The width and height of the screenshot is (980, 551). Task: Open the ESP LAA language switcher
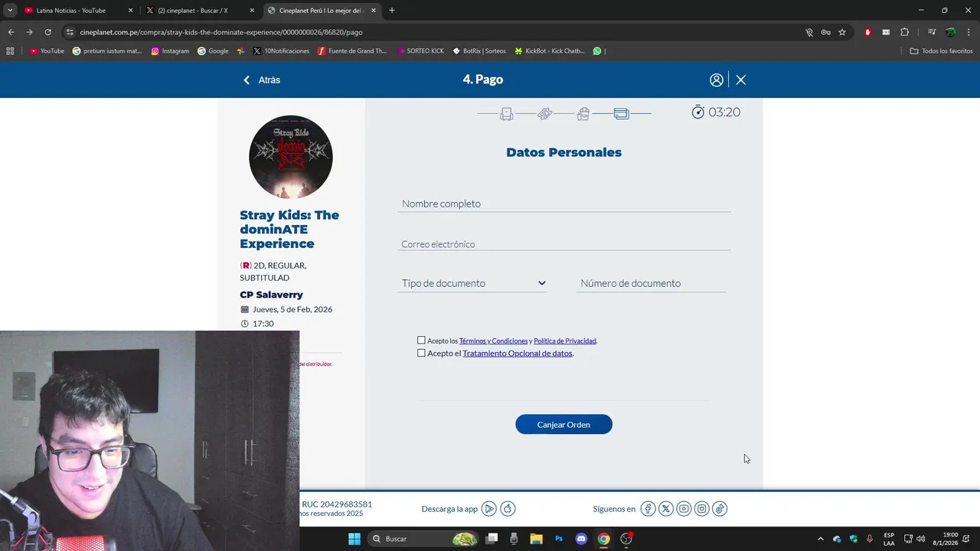coord(889,539)
